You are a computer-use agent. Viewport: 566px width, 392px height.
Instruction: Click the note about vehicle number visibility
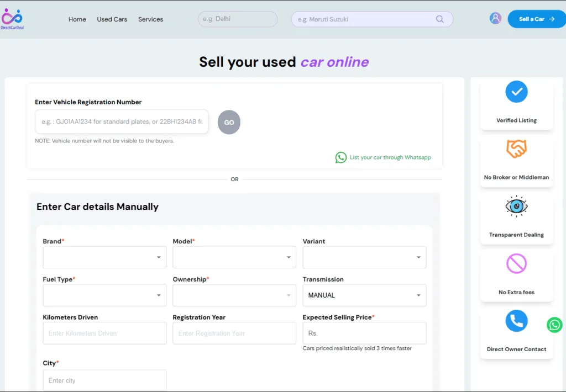(104, 141)
